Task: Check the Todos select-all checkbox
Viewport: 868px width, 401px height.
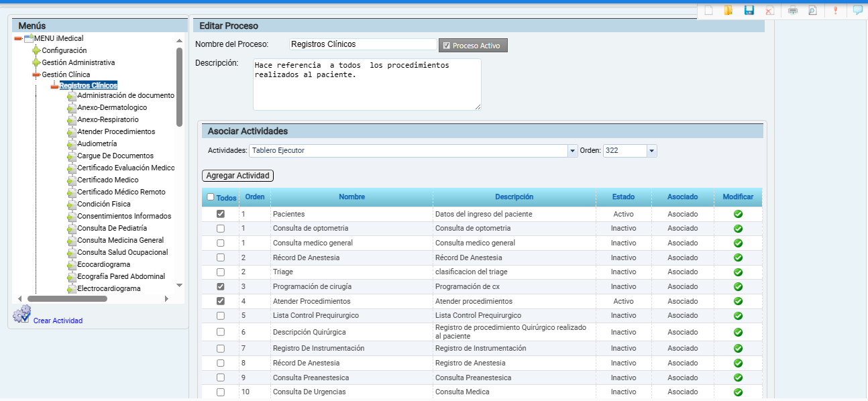Action: click(x=211, y=197)
